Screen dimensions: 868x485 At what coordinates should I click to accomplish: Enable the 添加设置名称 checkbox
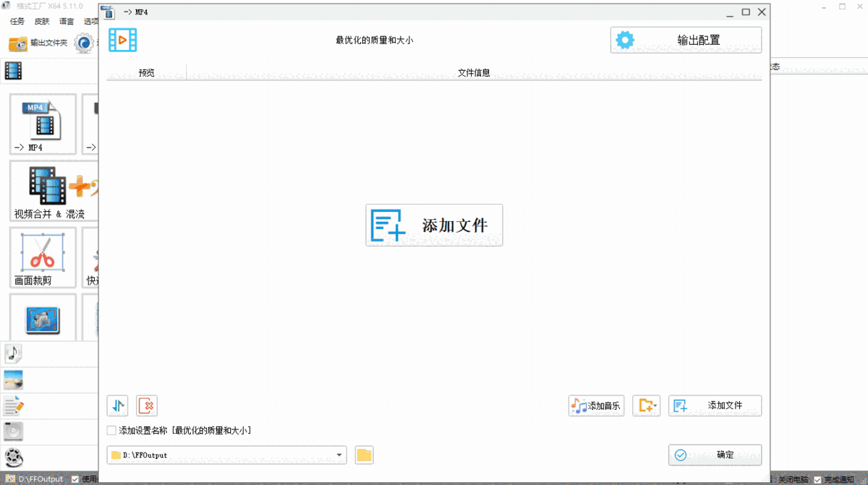(x=112, y=430)
